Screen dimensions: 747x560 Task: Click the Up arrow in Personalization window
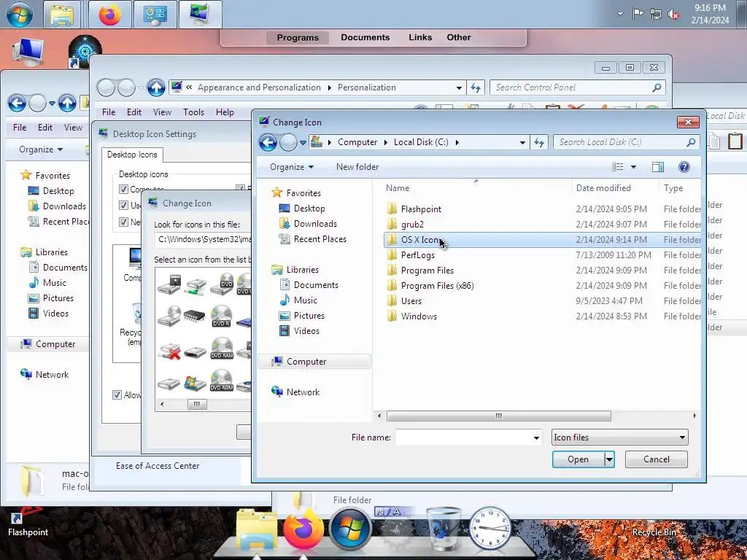coord(156,87)
